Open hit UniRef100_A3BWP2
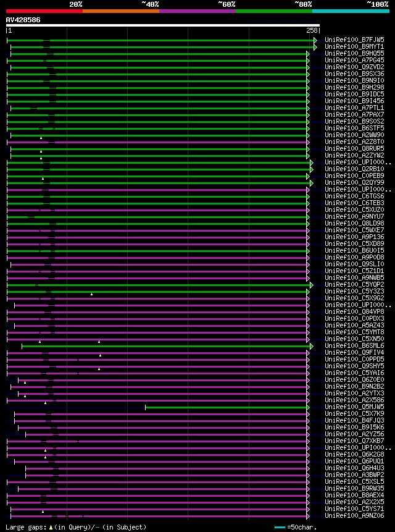 (354, 475)
